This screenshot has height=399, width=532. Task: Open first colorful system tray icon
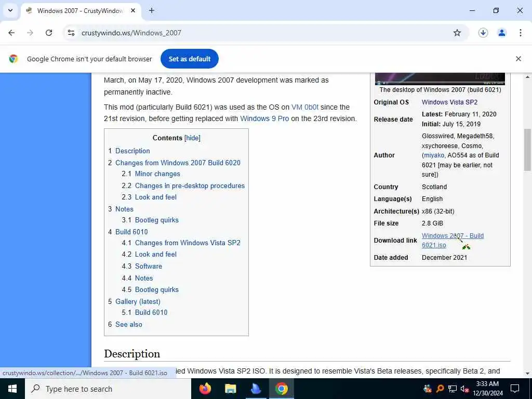click(428, 389)
